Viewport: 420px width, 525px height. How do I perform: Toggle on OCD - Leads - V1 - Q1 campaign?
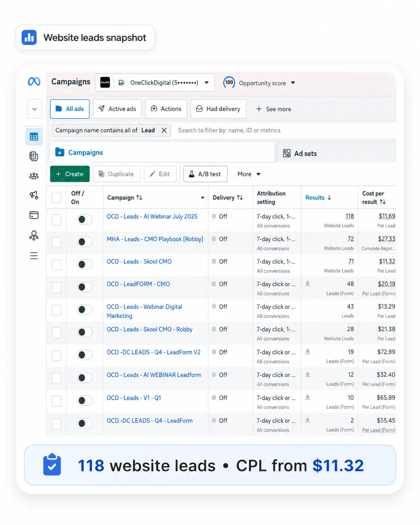85,401
